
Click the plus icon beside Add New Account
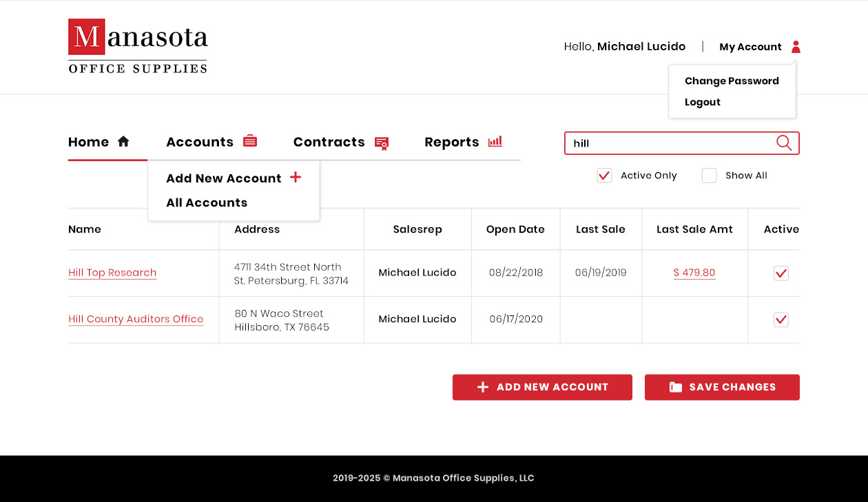click(296, 178)
